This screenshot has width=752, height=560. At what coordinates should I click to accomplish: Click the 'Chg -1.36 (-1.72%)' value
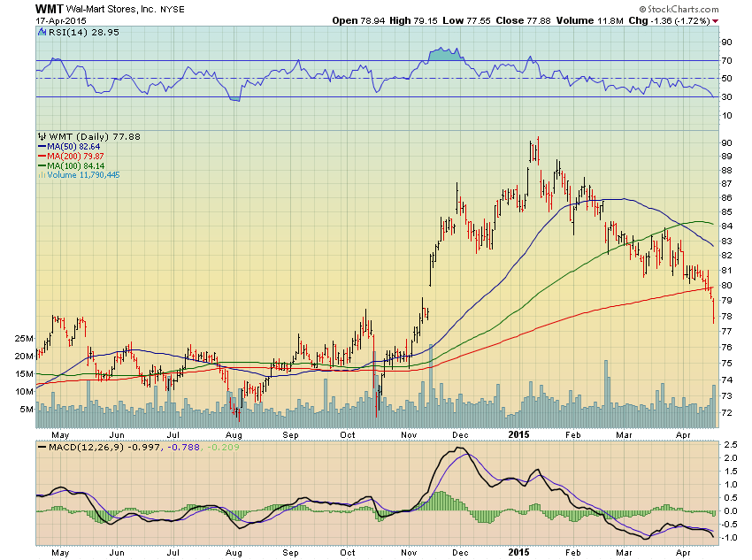coord(669,20)
